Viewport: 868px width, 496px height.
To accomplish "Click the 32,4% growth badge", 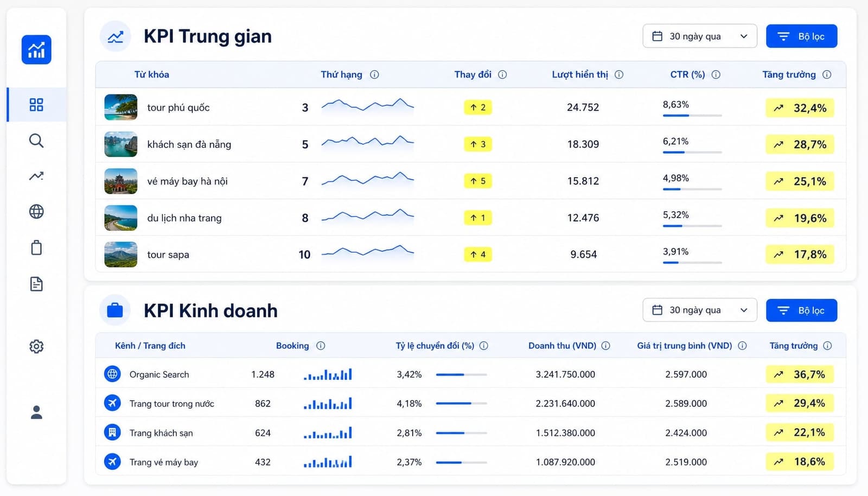I will click(x=800, y=108).
